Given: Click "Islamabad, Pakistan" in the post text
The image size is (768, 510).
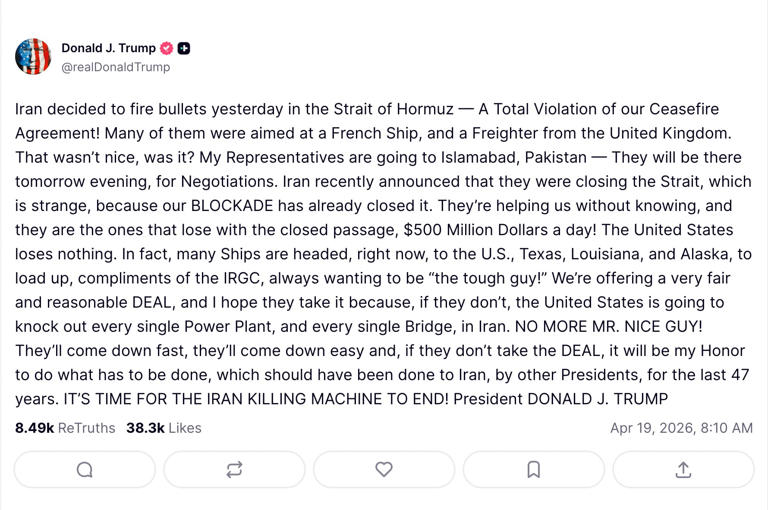Looking at the screenshot, I should pyautogui.click(x=514, y=158).
